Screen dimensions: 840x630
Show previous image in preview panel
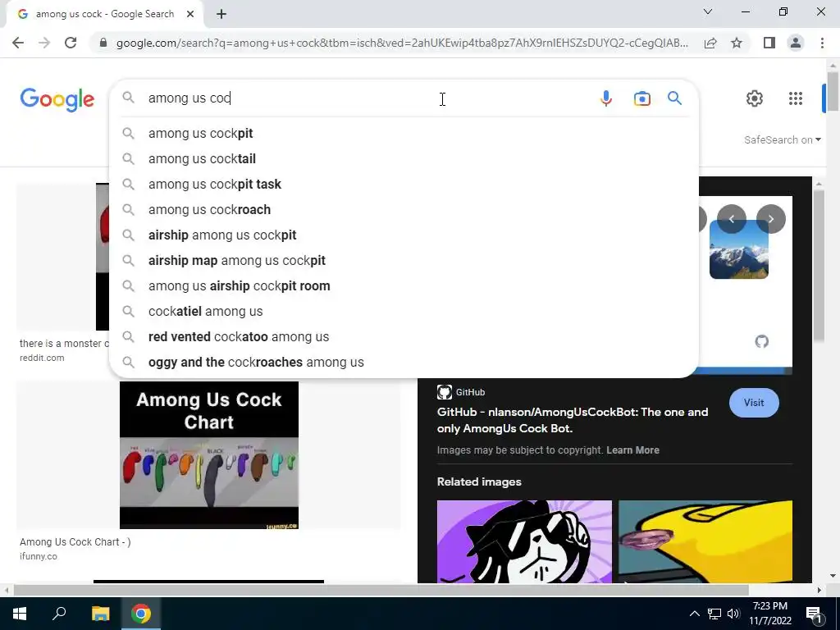[x=731, y=218]
